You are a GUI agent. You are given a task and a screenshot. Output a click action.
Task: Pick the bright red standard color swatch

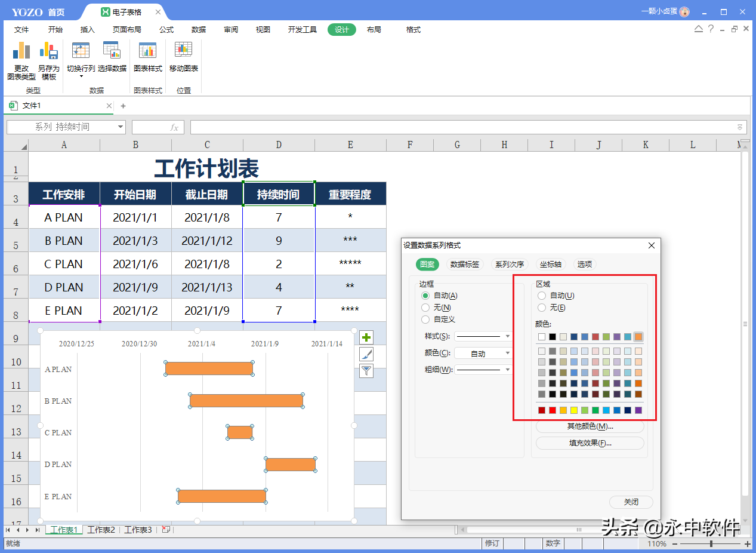[553, 410]
